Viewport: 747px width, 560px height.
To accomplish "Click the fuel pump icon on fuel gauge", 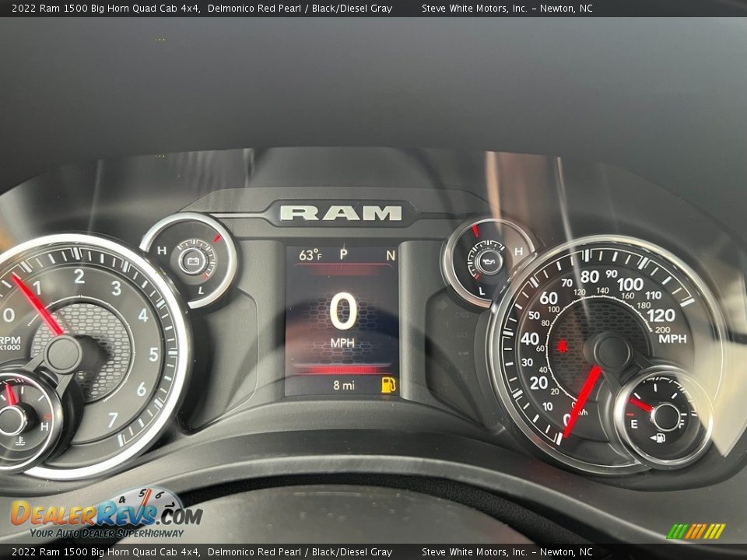I will pos(658,438).
